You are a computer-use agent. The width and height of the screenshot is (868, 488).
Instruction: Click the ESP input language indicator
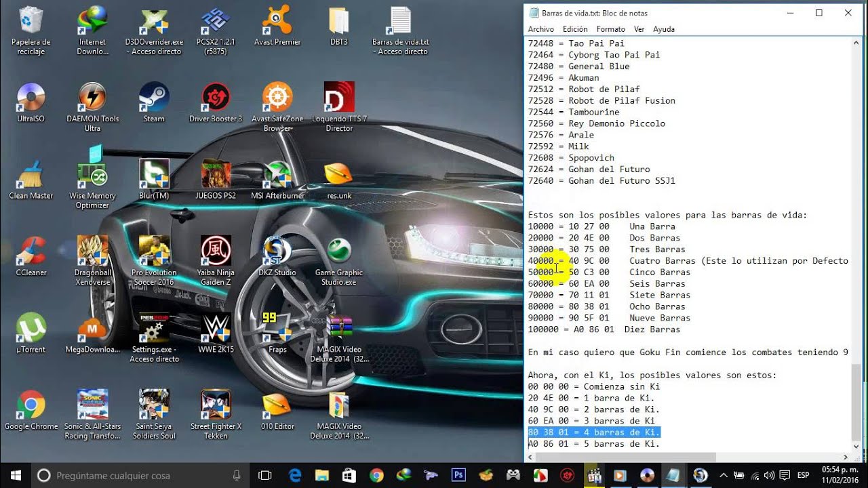point(803,475)
